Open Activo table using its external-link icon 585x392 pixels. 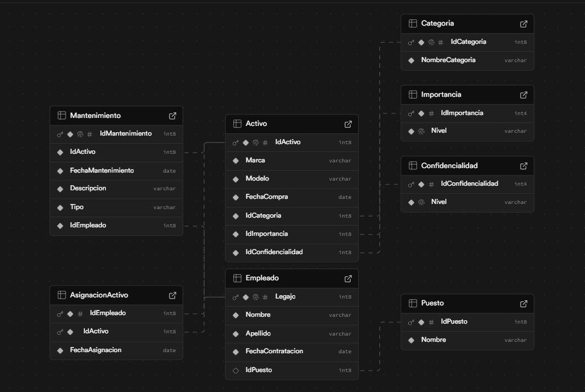(348, 124)
